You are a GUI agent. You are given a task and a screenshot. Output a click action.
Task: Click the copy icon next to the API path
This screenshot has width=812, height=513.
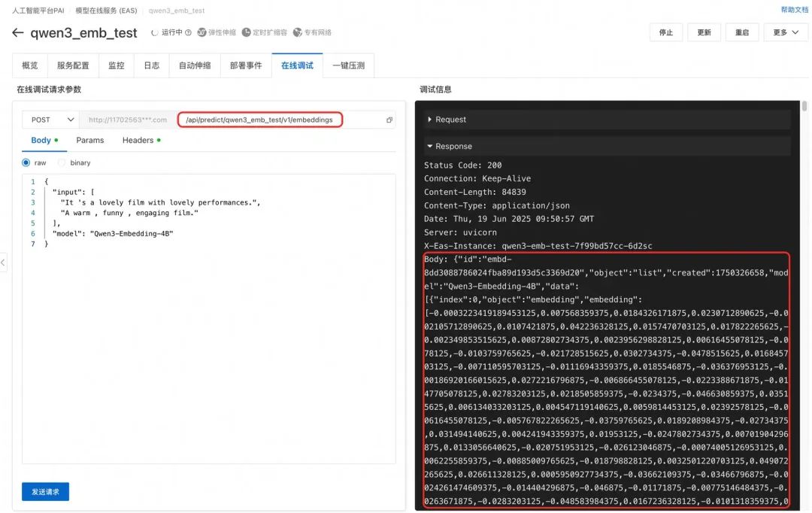pyautogui.click(x=389, y=120)
